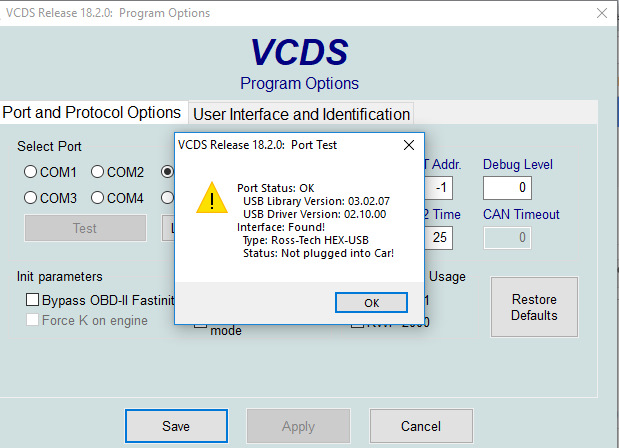
Task: Enable Bypass OBD-II Fastinit checkbox
Action: pyautogui.click(x=33, y=300)
